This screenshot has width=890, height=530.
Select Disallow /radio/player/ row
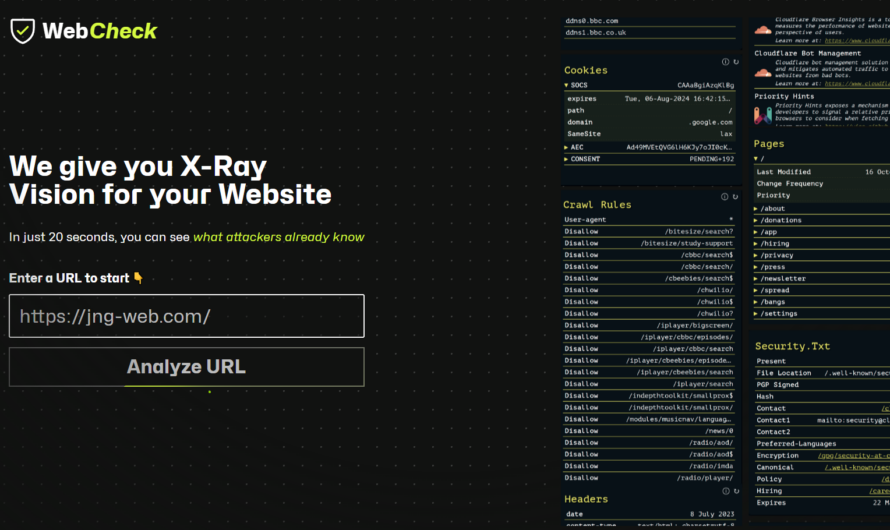click(x=649, y=478)
